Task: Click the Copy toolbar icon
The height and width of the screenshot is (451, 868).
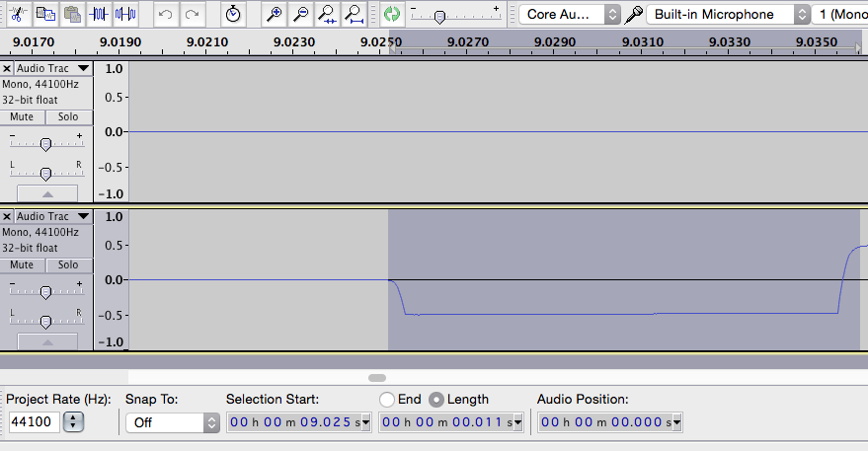Action: click(x=44, y=14)
